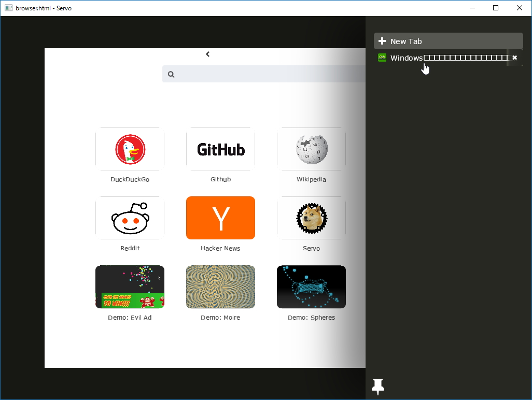Open the Wikipedia shortcut icon
This screenshot has height=400, width=532.
(311, 149)
